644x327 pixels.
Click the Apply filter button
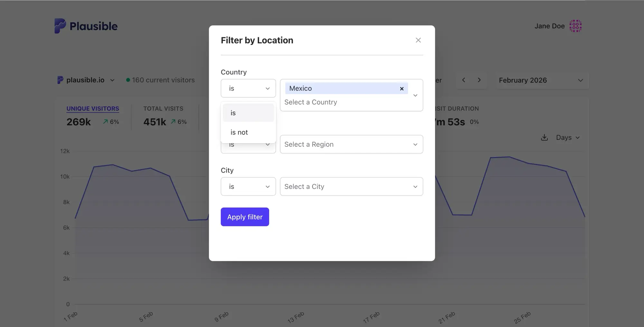(x=245, y=217)
